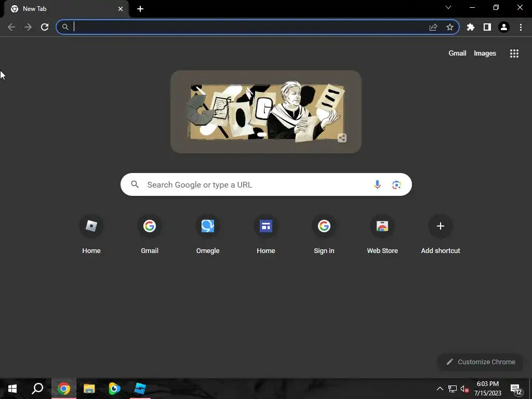Screen dimensions: 532x399
Task: Open the side panel icon
Action: coord(487,27)
